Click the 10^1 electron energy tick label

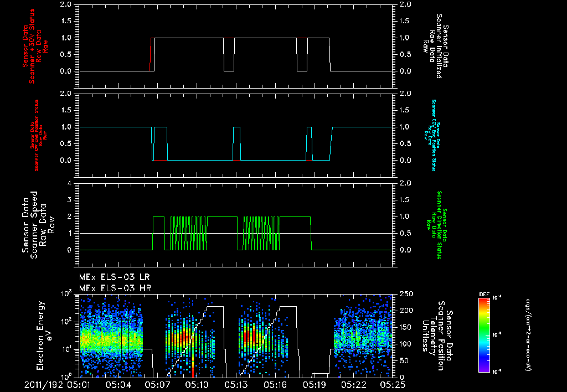pos(66,349)
